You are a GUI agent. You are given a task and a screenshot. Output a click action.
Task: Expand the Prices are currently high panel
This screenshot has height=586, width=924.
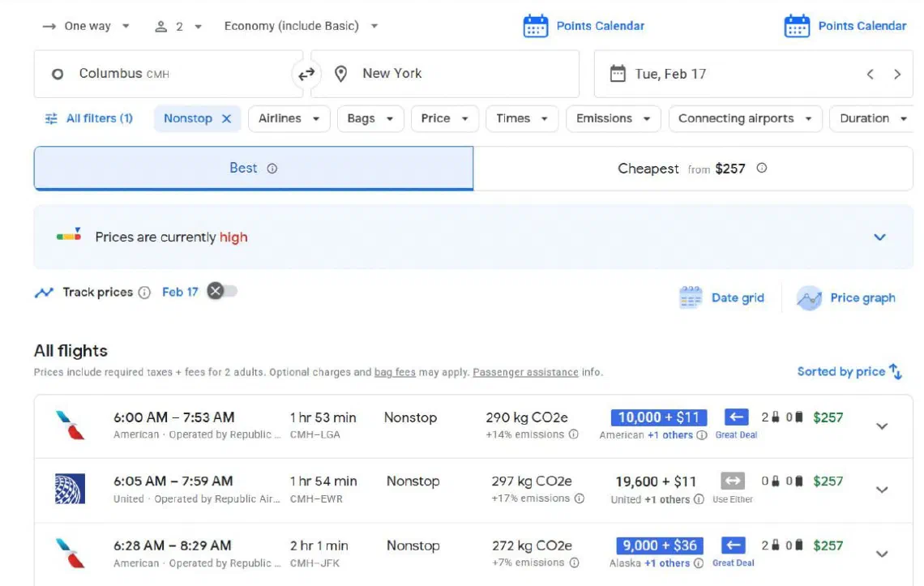[879, 237]
